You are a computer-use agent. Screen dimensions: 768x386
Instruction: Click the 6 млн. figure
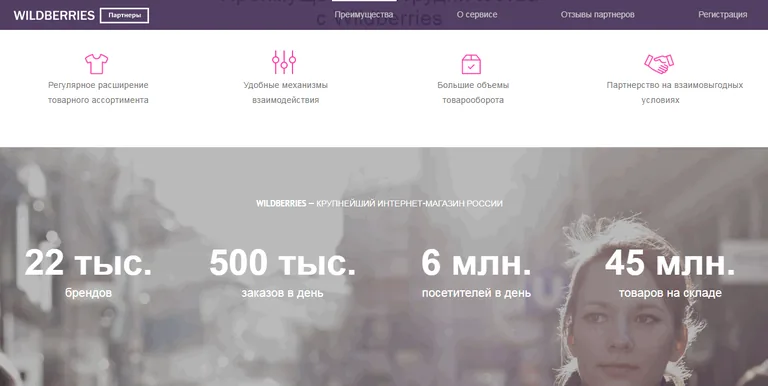(x=476, y=263)
